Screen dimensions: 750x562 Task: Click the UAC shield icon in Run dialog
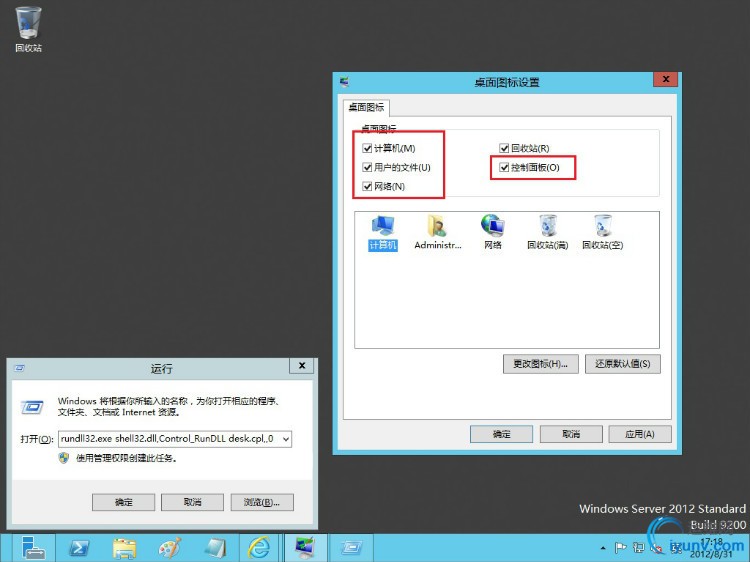[64, 458]
